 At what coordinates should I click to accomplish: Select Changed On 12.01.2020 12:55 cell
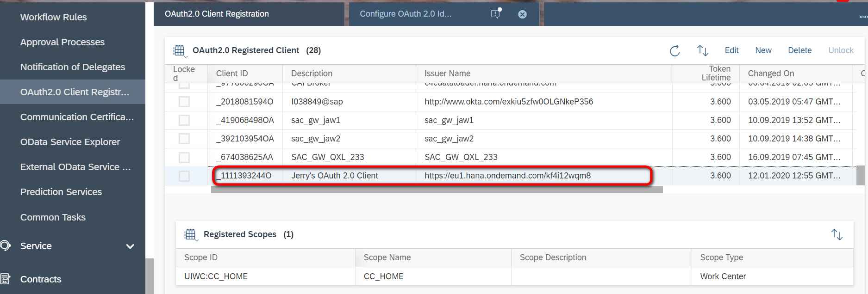pos(796,176)
